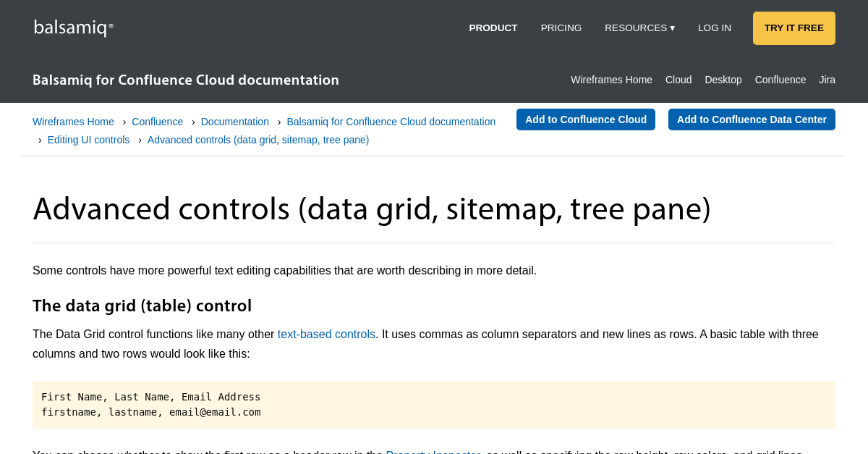
Task: Open Balsamiq for Confluence Cloud documentation breadcrumb
Action: click(391, 122)
